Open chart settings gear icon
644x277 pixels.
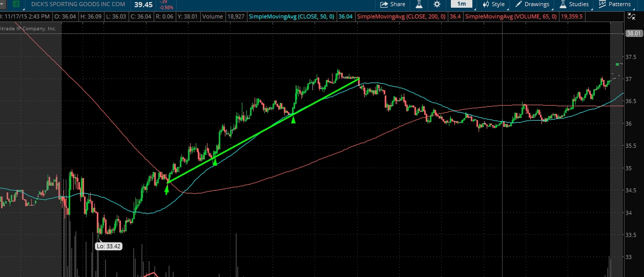(x=437, y=4)
